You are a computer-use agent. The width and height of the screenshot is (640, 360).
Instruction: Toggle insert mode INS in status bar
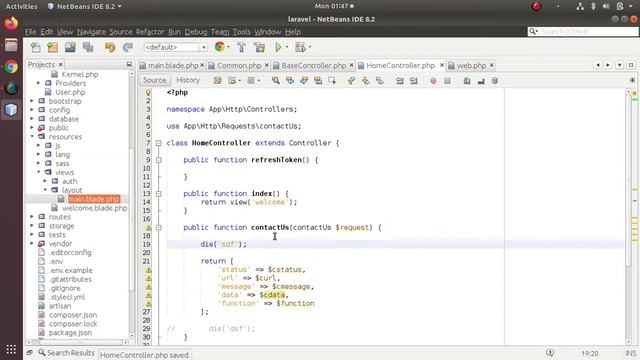tap(631, 353)
